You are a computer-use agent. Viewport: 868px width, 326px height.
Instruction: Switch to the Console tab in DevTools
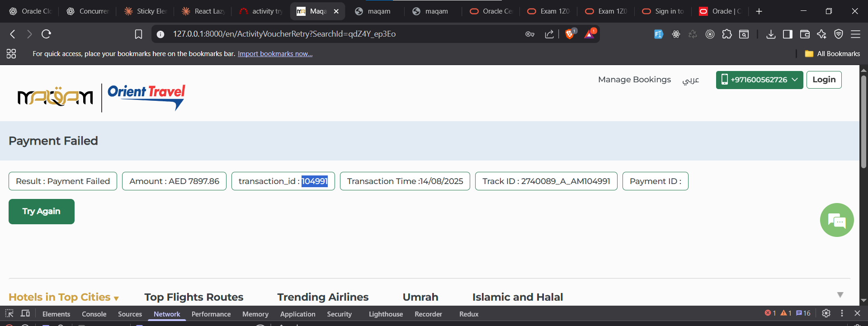[94, 314]
